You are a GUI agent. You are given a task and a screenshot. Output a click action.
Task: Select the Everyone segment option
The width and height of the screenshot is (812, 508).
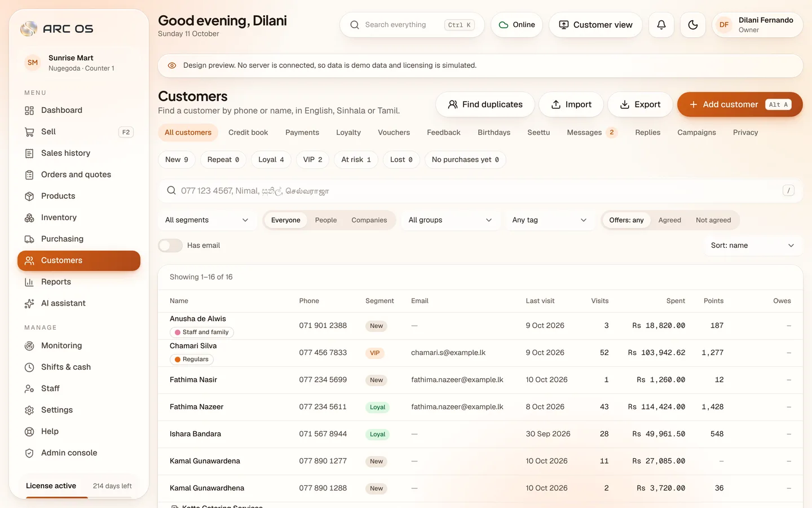point(286,220)
